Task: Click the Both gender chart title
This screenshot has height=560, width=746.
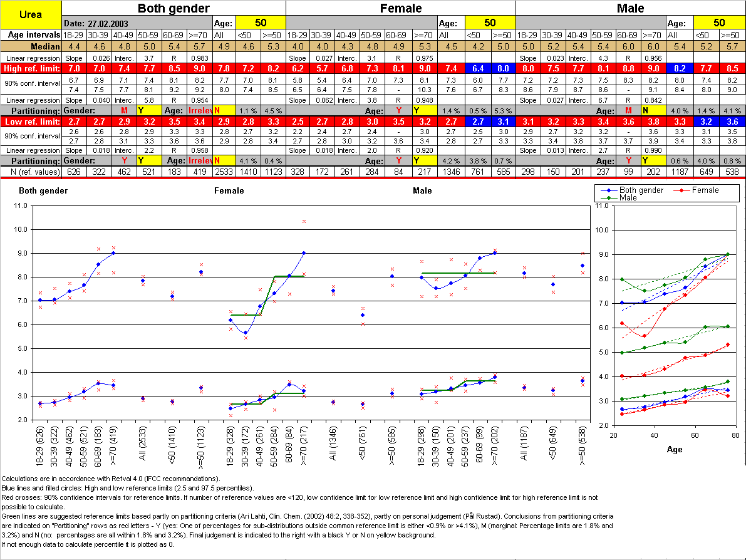Action: (x=43, y=191)
